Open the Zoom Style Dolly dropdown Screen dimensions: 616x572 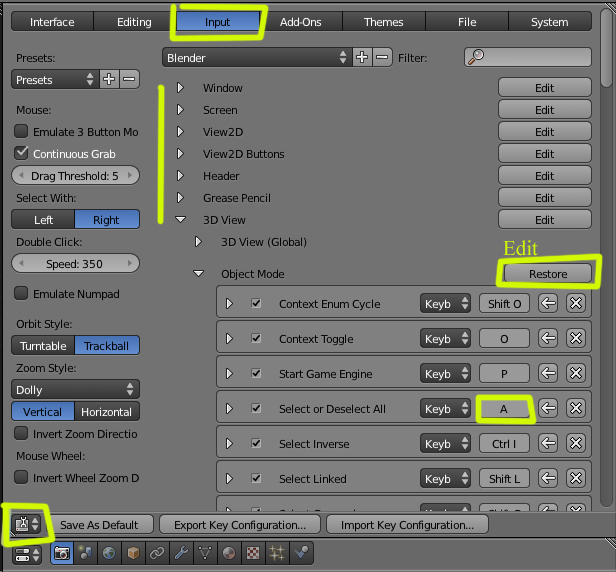[75, 390]
